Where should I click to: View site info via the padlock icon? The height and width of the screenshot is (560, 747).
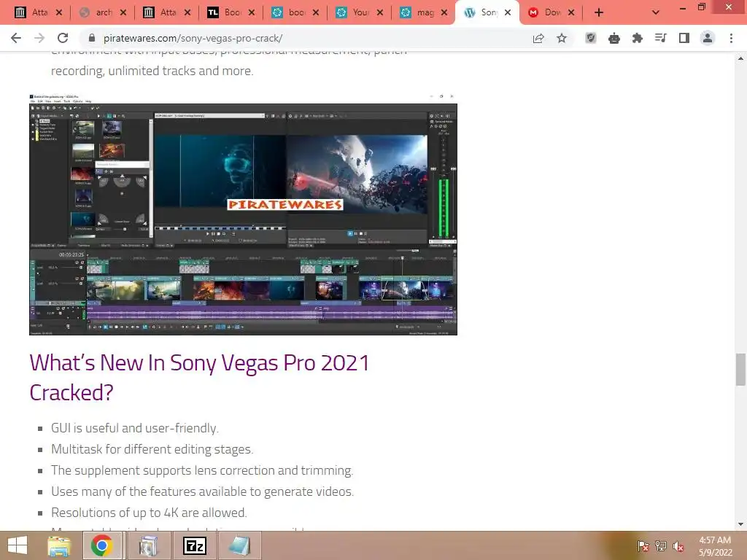pos(92,38)
